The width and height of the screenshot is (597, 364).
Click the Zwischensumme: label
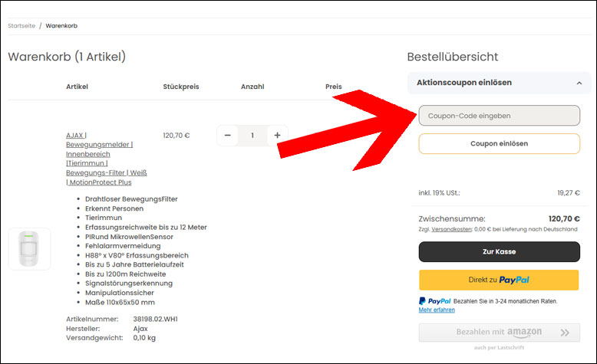click(x=452, y=219)
